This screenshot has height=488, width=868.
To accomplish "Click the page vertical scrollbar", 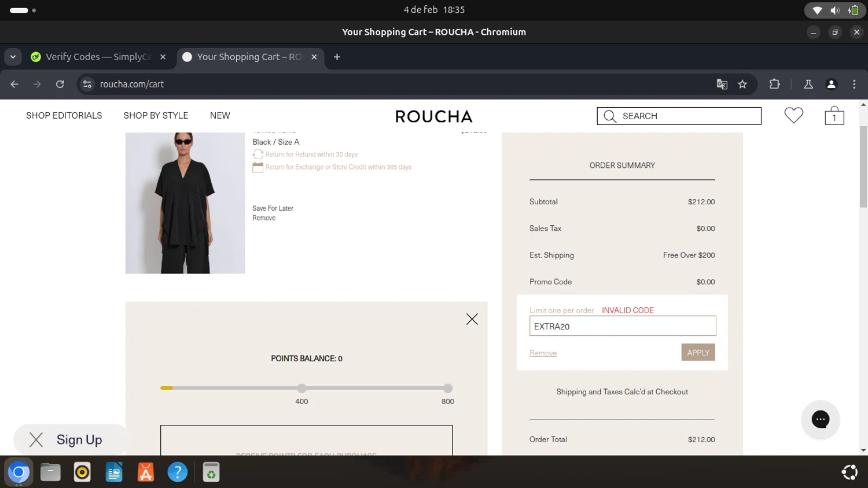I will pyautogui.click(x=863, y=167).
